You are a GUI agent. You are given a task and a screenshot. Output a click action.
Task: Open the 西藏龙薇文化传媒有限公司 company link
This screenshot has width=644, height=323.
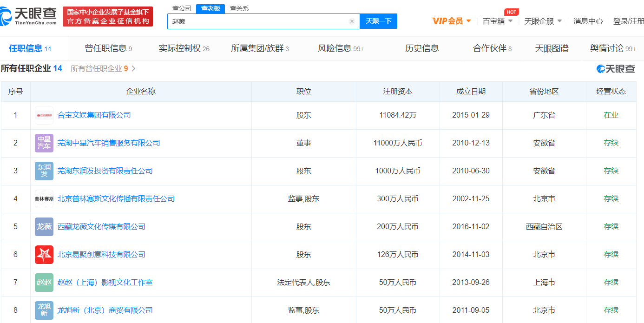click(x=101, y=227)
